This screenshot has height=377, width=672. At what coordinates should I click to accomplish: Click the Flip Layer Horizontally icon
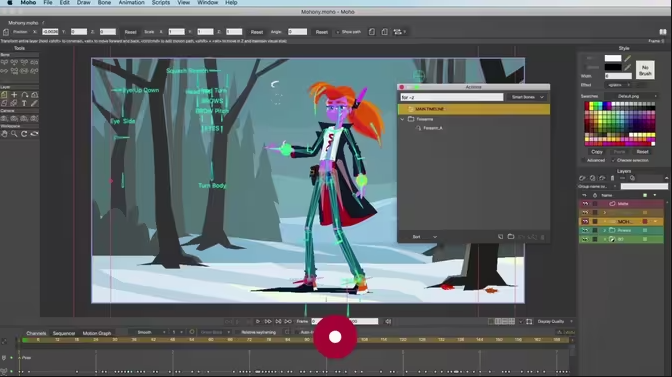[372, 32]
